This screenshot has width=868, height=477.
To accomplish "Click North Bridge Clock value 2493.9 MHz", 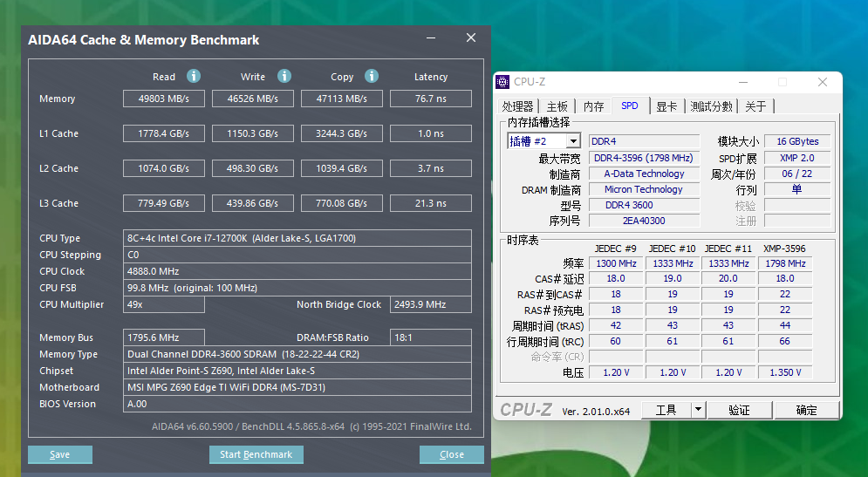I will click(431, 304).
